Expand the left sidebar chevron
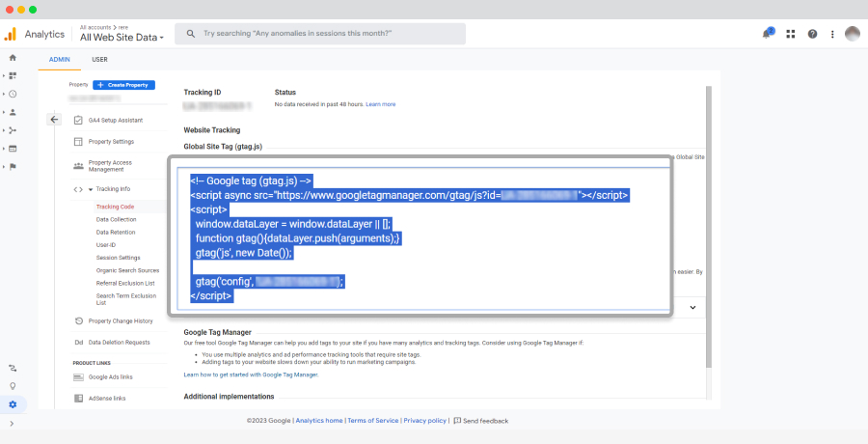Screen dimensions: 868x444 (x=12, y=424)
